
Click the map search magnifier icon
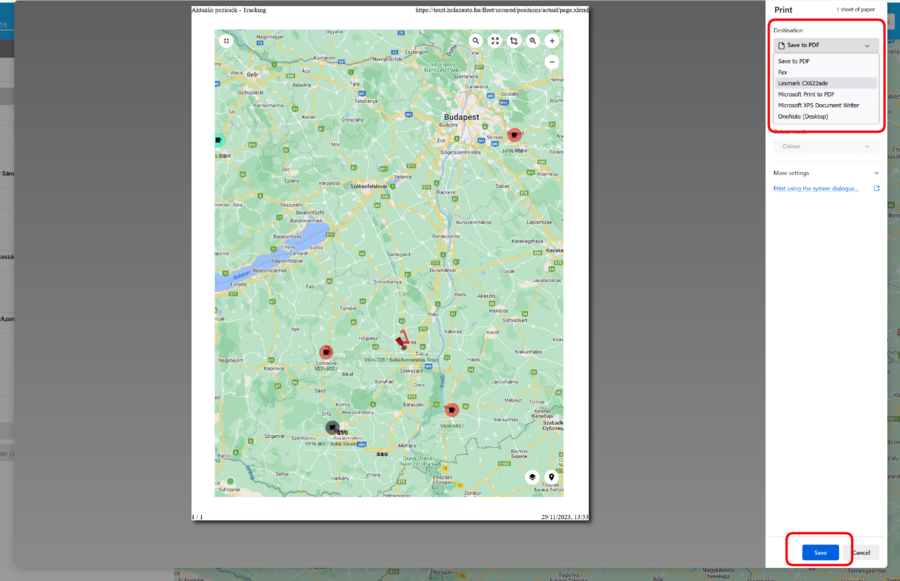(476, 41)
